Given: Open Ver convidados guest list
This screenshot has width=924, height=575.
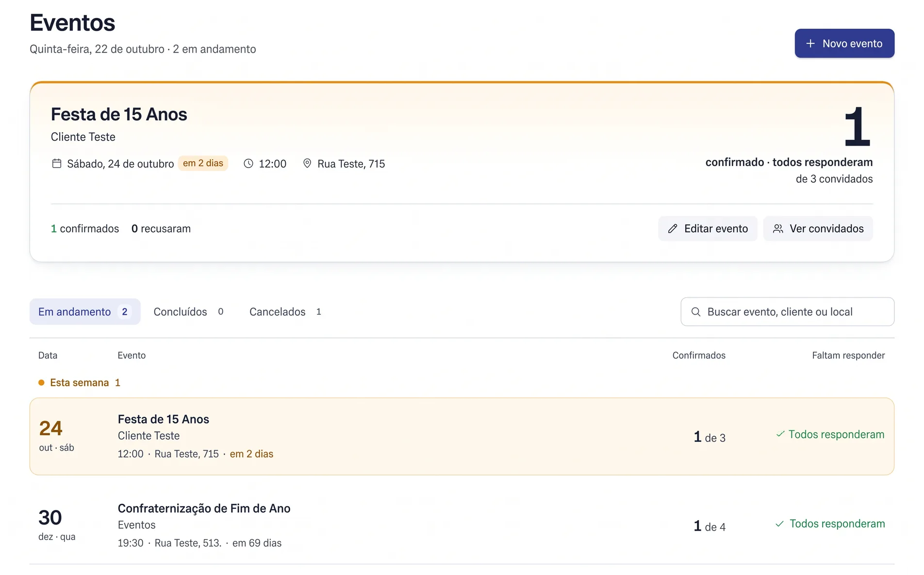Looking at the screenshot, I should [x=818, y=229].
